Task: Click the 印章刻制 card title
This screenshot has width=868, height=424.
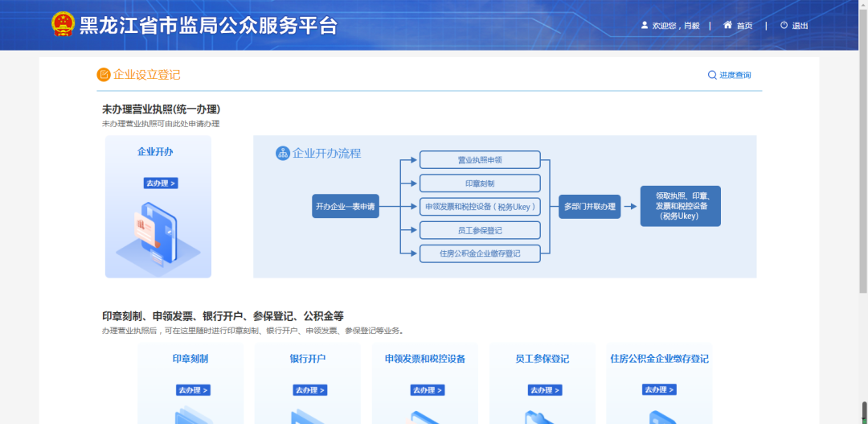Action: (190, 359)
